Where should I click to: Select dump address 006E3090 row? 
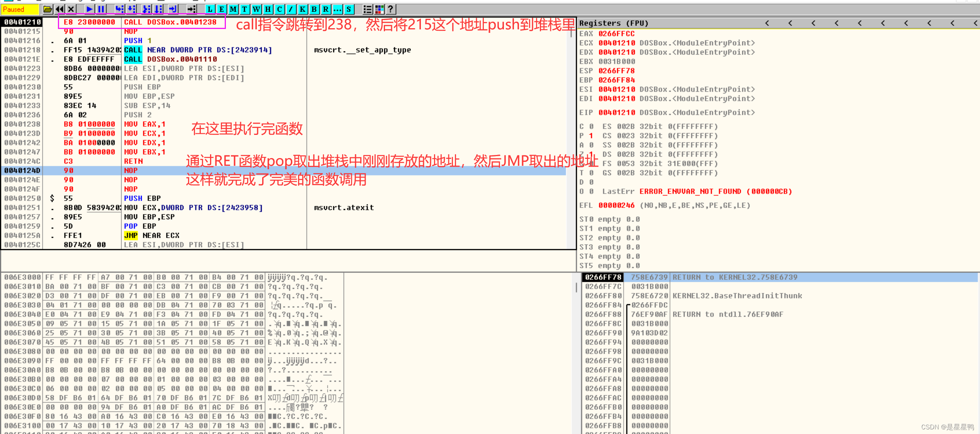point(172,361)
